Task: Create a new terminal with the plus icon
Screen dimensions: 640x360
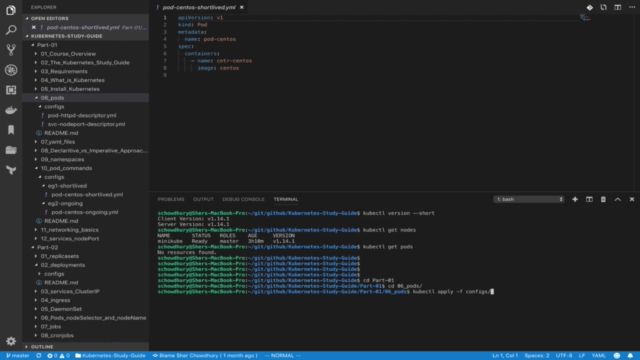Action: 575,199
